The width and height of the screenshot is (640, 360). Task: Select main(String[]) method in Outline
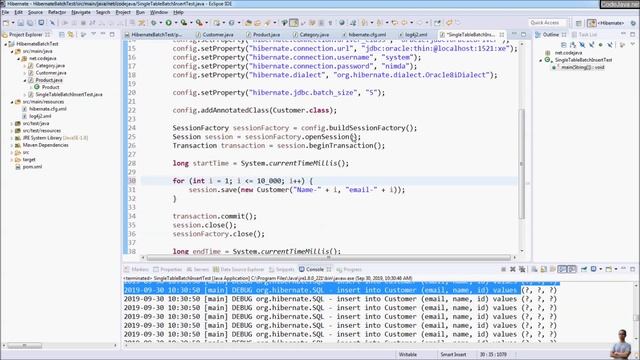(x=582, y=67)
